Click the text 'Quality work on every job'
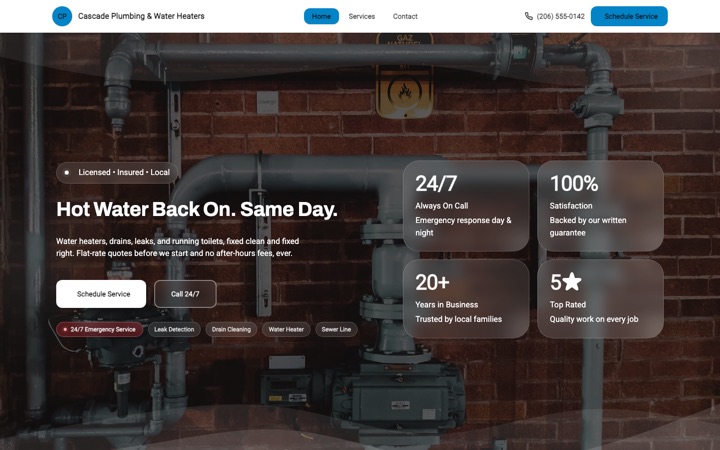The height and width of the screenshot is (450, 720). (594, 319)
